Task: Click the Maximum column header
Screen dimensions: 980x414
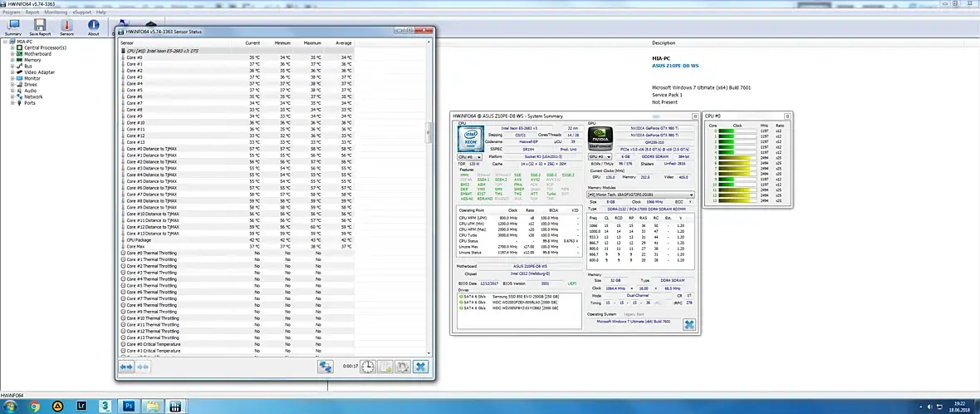Action: tap(312, 43)
